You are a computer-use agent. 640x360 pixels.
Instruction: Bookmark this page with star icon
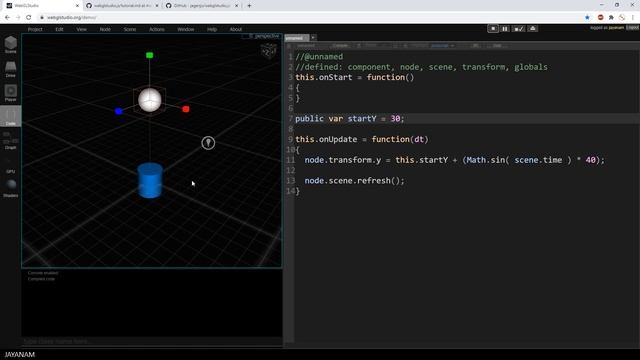[587, 18]
